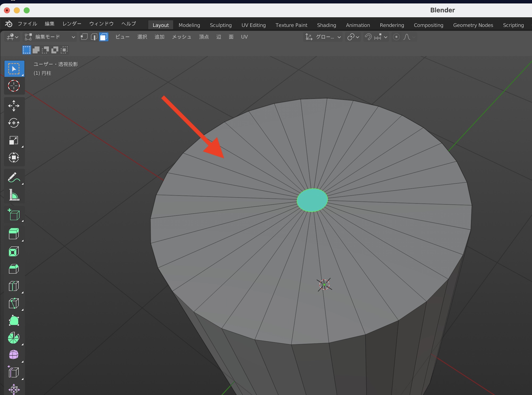The height and width of the screenshot is (395, 532).
Task: Select the Inset Faces tool
Action: 14,251
